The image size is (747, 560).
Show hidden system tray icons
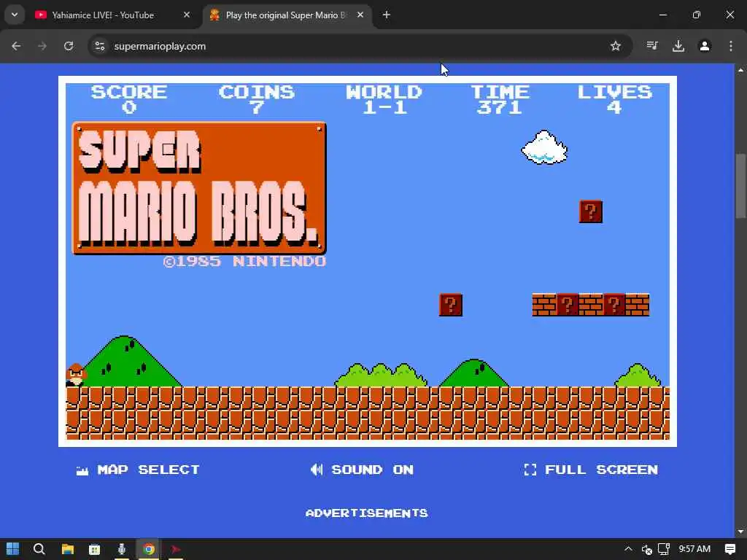(628, 549)
